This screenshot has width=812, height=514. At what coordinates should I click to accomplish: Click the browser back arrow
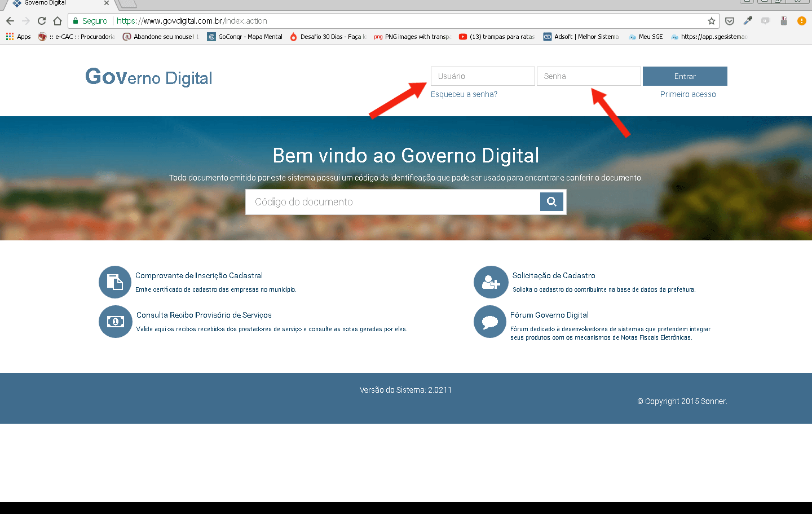coord(10,21)
